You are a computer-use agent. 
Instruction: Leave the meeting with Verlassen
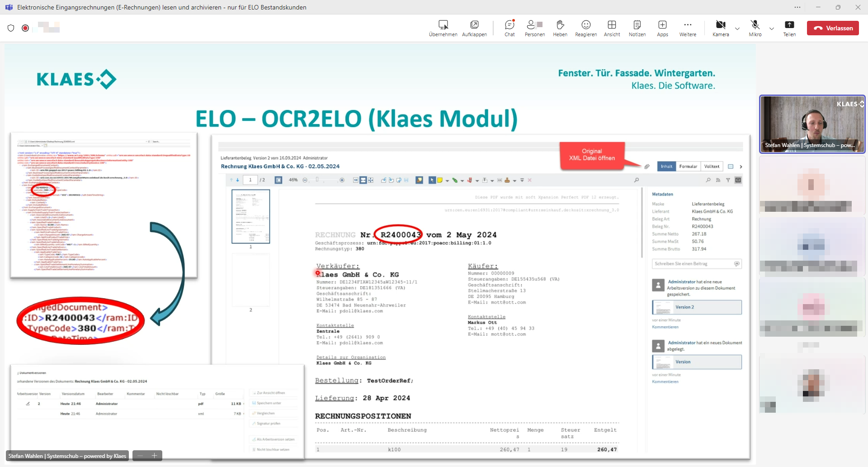(833, 28)
